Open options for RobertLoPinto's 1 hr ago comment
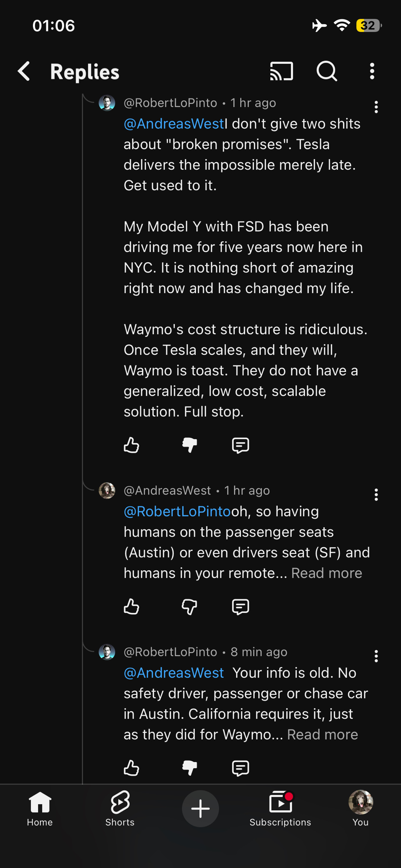Screen dimensions: 401x868 point(376,107)
